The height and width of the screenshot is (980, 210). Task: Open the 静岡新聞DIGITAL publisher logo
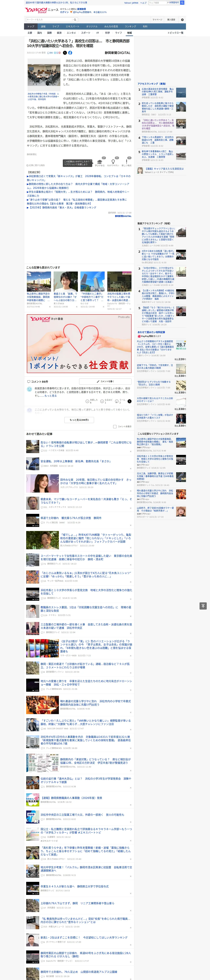click(117, 53)
